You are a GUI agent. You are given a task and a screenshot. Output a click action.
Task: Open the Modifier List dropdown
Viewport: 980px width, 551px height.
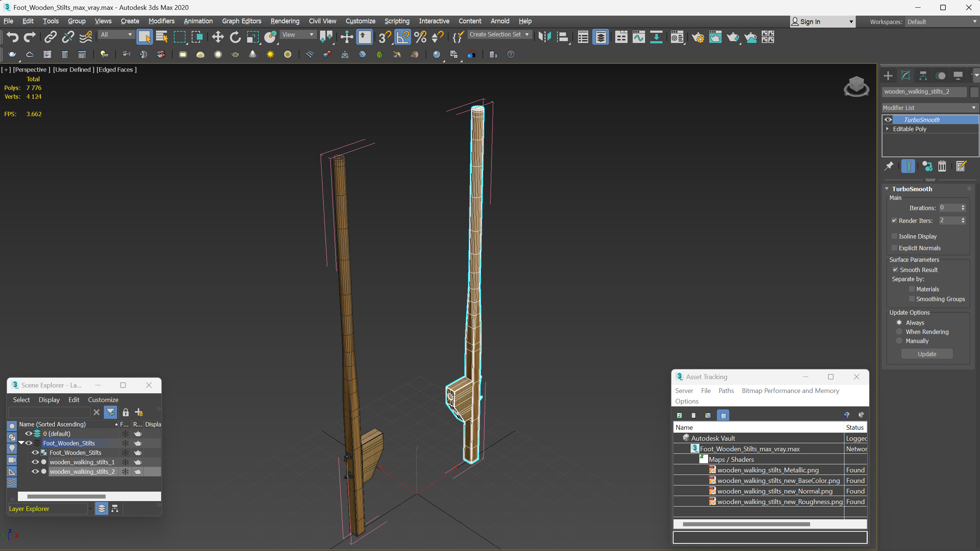(x=930, y=107)
